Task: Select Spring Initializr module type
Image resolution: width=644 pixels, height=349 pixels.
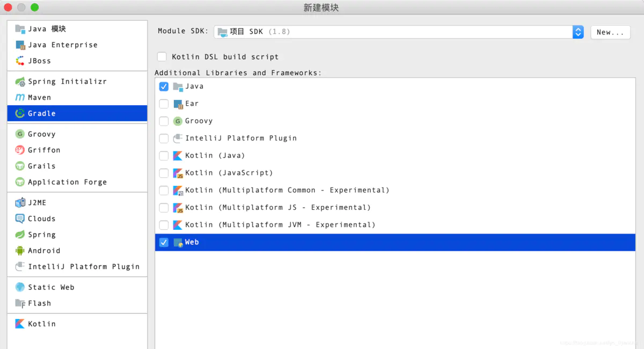Action: (77, 82)
